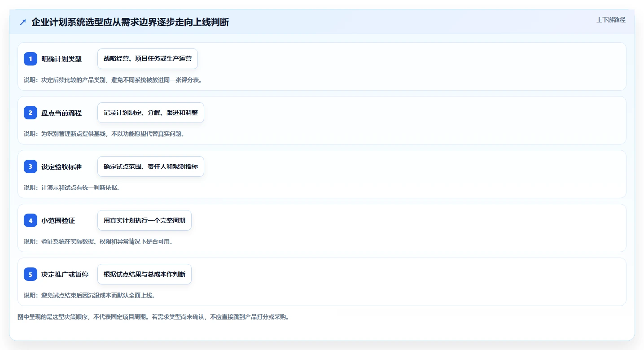This screenshot has height=350, width=644.
Task: Click the note 说明：避免试点结束后因沉没成本
Action: point(89,295)
